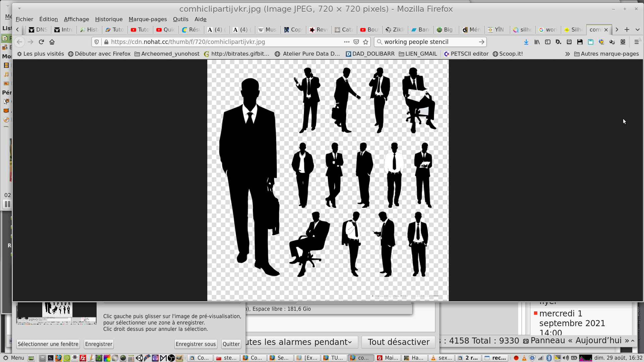Toggle the bookmark star for this page
Screen dimensions: 644x362
point(366,42)
